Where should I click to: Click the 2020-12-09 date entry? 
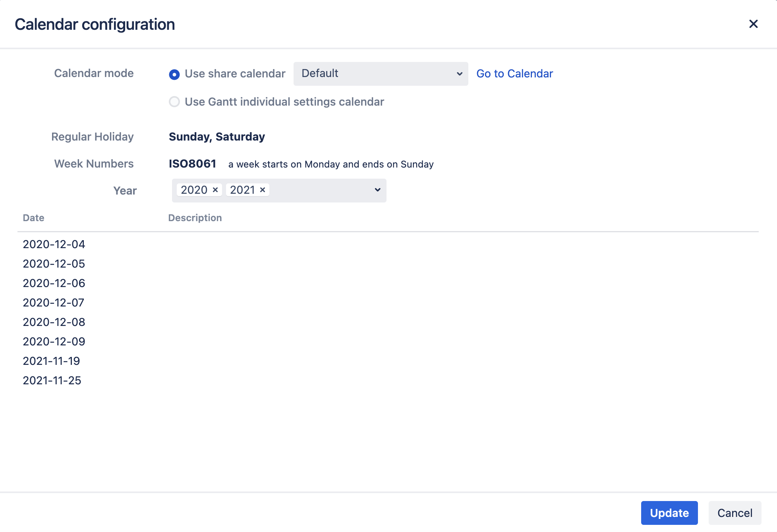pos(54,342)
